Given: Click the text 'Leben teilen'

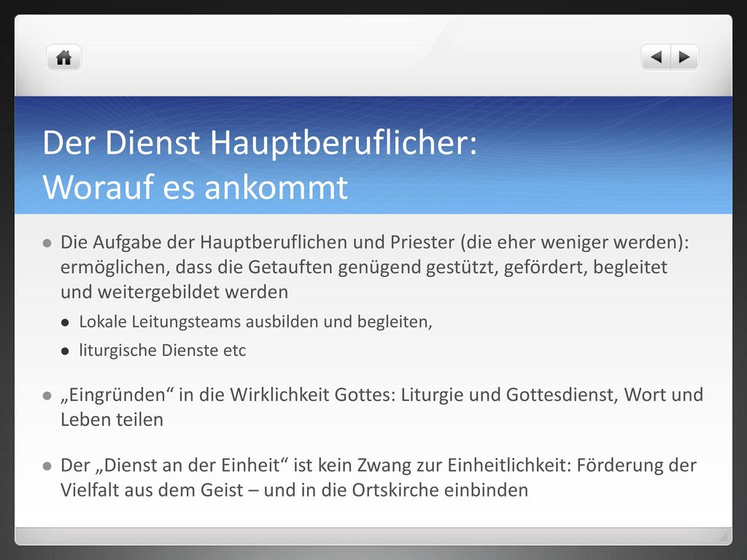Looking at the screenshot, I should [x=112, y=419].
